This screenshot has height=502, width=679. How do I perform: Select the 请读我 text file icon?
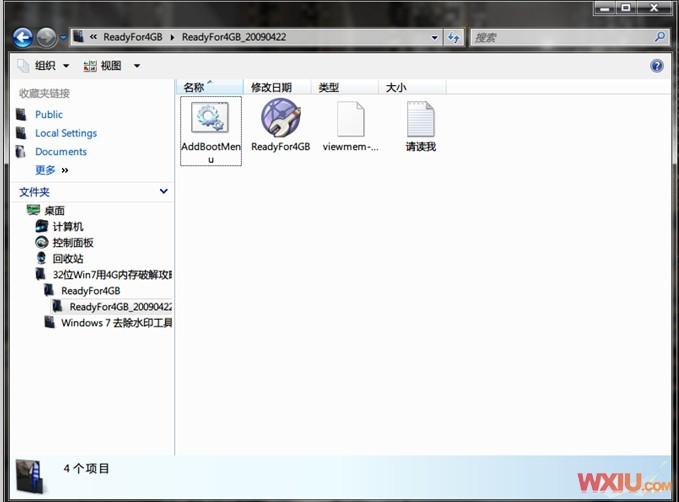(421, 119)
